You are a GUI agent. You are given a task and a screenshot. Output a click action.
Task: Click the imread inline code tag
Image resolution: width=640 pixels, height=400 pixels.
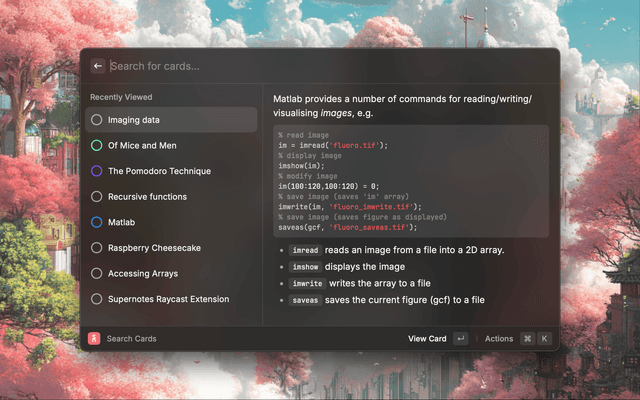[x=304, y=250]
